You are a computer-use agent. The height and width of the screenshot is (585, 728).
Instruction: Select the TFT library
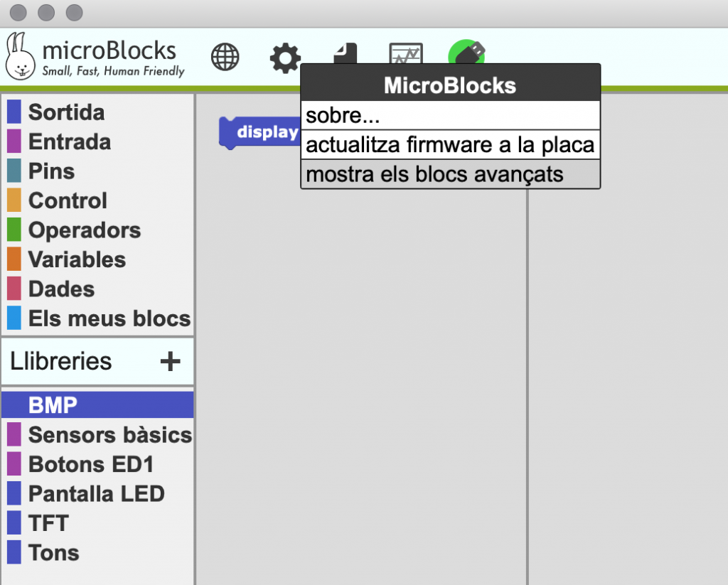coord(48,523)
